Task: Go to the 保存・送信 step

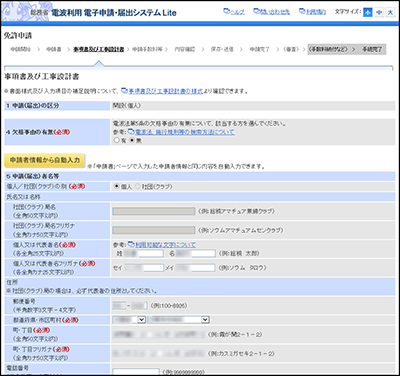Action: pos(222,49)
